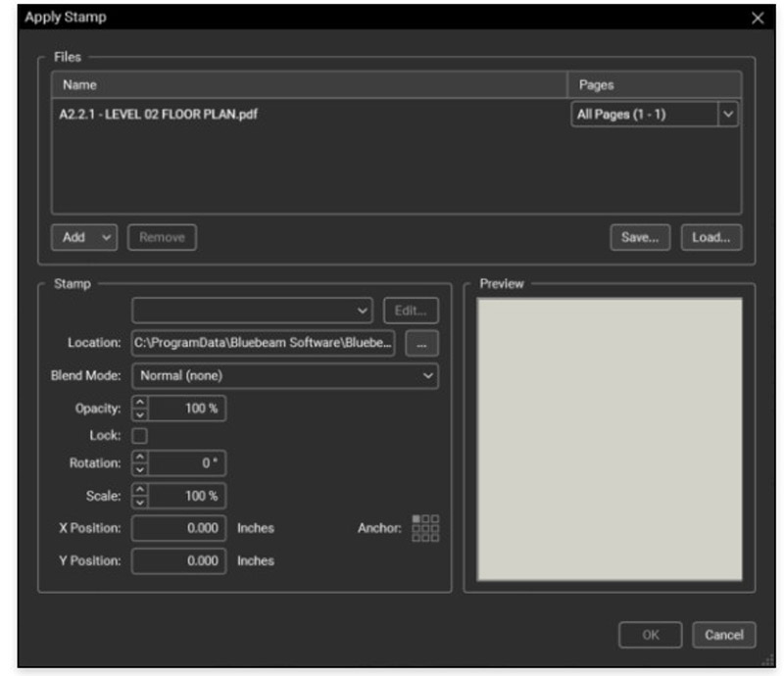Increase Opacity with up arrow

[x=140, y=402]
